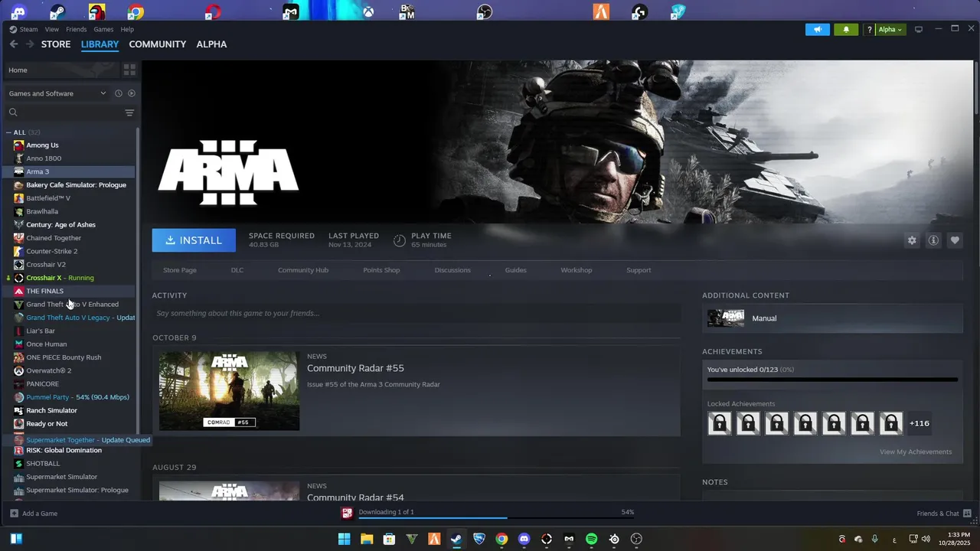
Task: Click View My Achievements link
Action: 916,452
